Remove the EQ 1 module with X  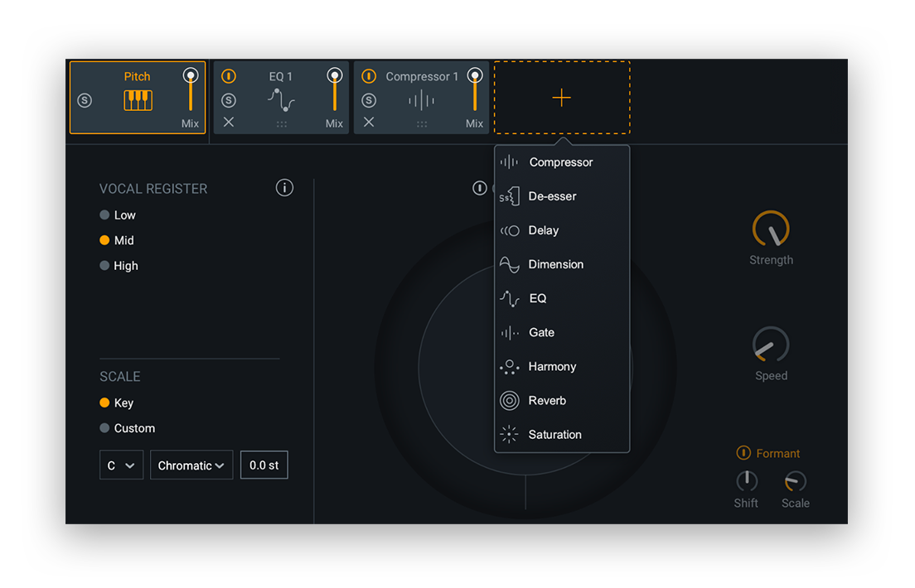(229, 122)
